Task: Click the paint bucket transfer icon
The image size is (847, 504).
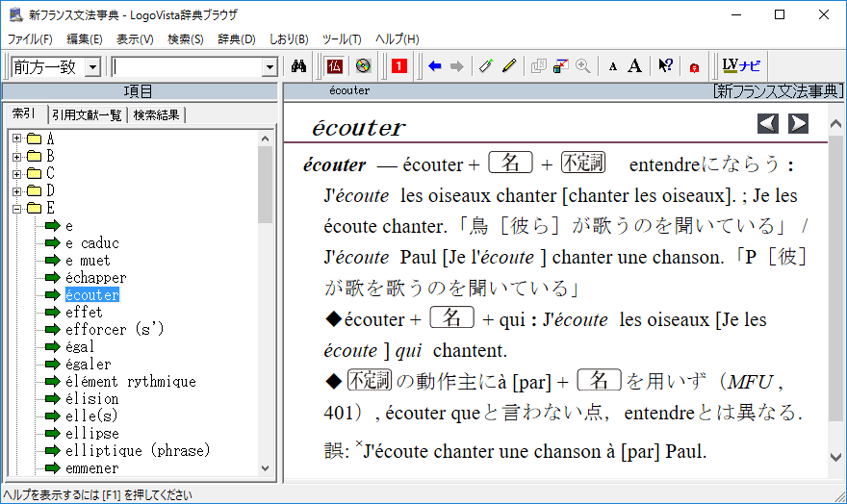Action: [561, 66]
